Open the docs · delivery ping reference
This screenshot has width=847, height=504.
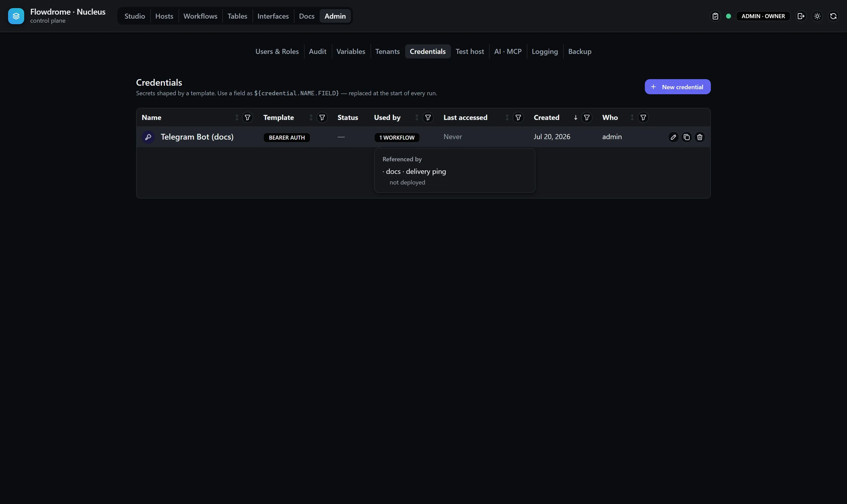(416, 172)
